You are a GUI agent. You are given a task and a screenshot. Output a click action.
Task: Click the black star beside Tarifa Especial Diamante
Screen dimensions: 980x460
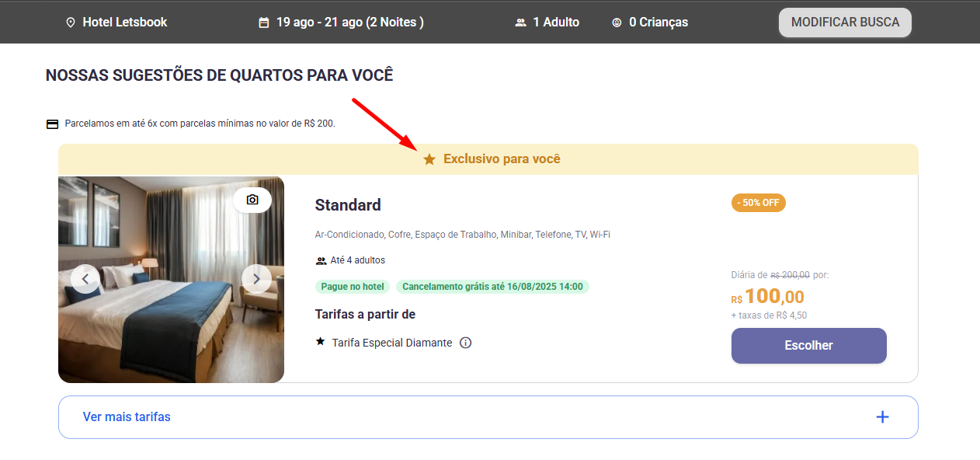click(320, 342)
